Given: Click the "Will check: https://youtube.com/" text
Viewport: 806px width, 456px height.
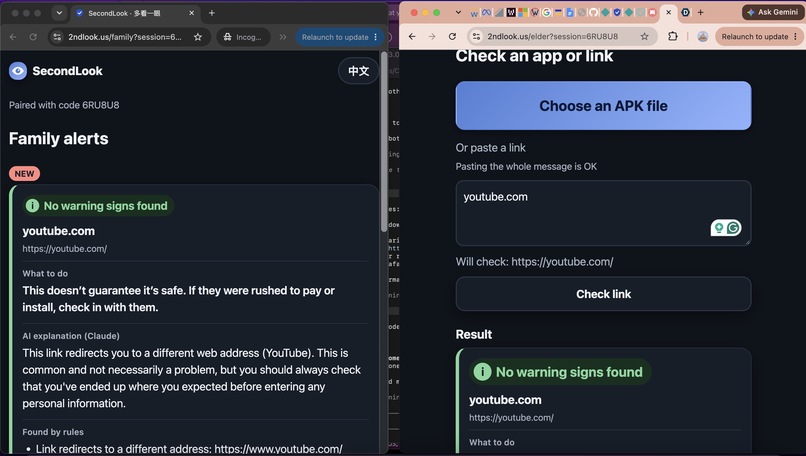Looking at the screenshot, I should coord(535,262).
